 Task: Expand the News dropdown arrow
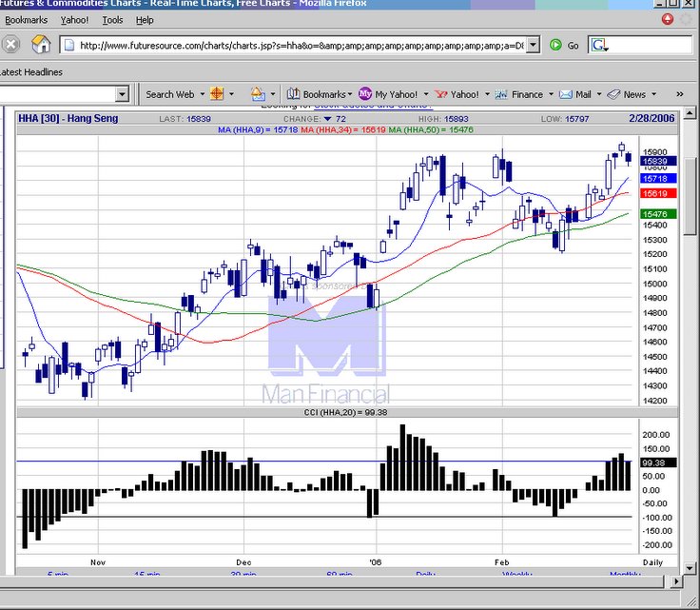click(654, 94)
